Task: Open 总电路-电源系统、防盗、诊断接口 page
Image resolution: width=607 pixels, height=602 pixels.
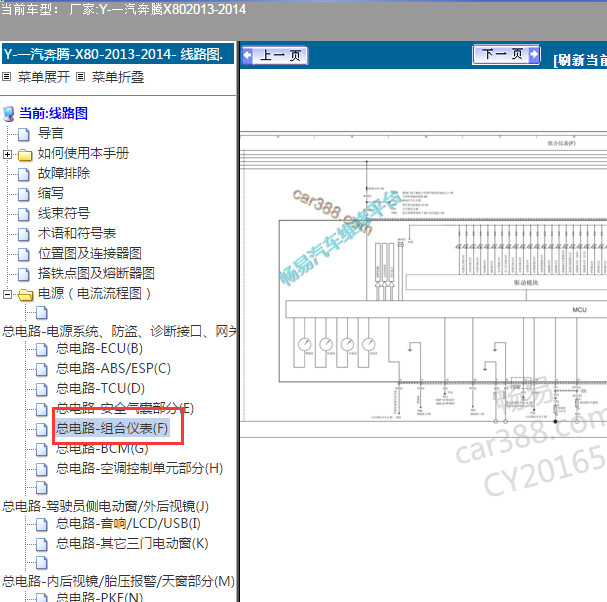Action: pos(120,331)
